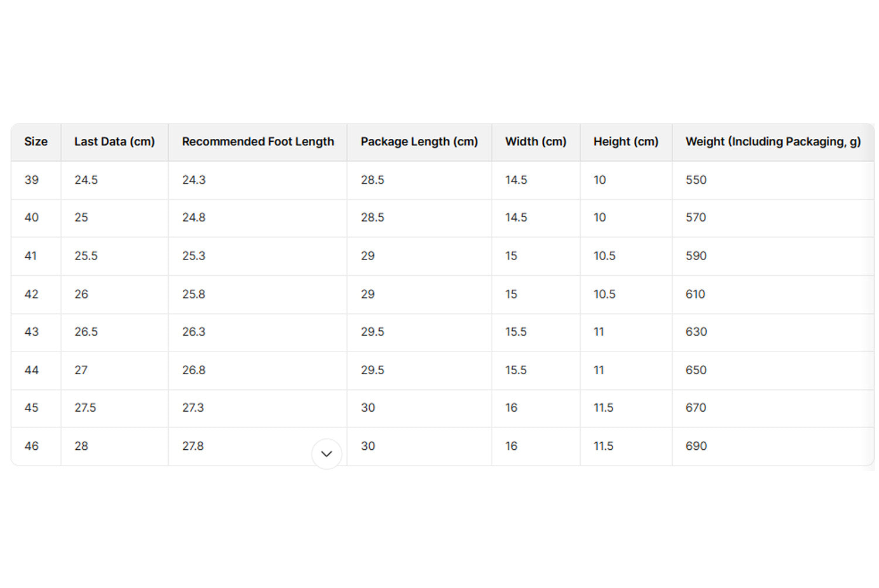Click the 24.5 last data cell
879x588 pixels.
pyautogui.click(x=86, y=180)
